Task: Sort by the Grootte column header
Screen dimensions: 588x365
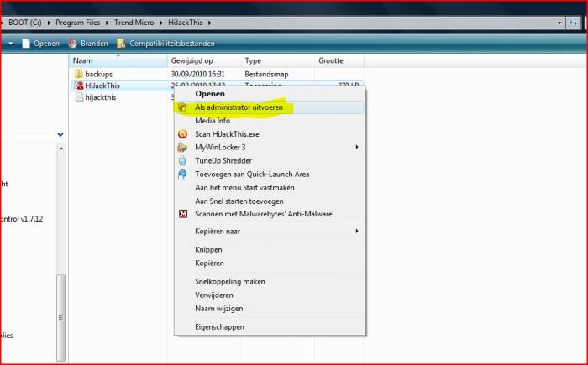Action: [x=339, y=60]
